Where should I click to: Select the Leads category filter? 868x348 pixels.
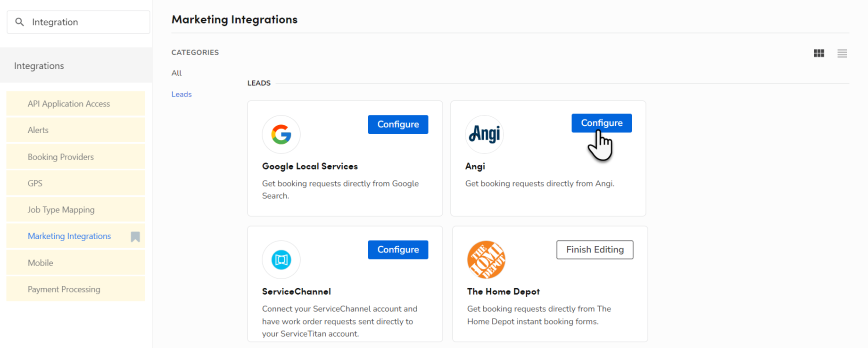181,94
